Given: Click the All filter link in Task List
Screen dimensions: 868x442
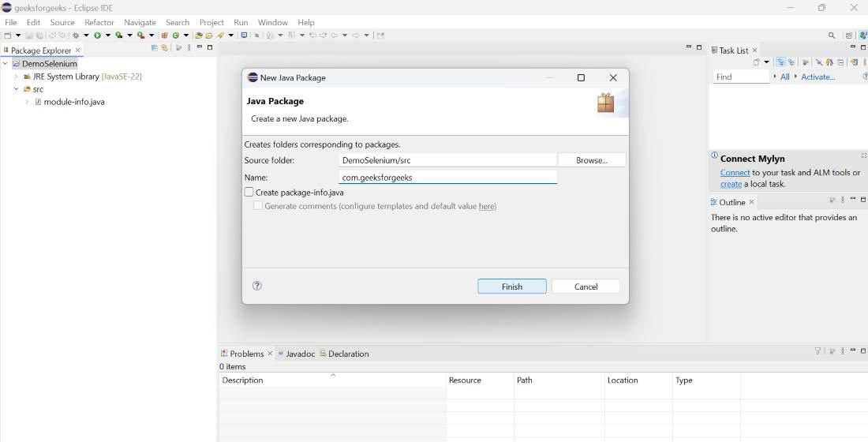Looking at the screenshot, I should tap(785, 77).
